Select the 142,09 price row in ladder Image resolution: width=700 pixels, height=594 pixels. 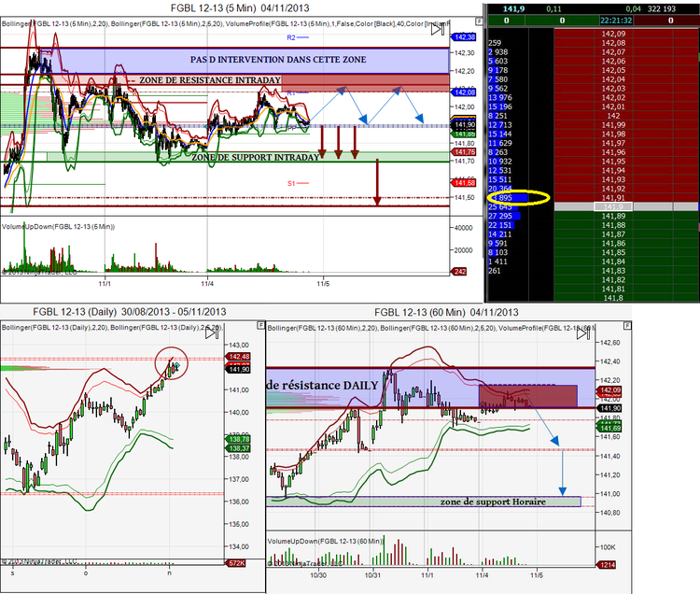click(626, 34)
